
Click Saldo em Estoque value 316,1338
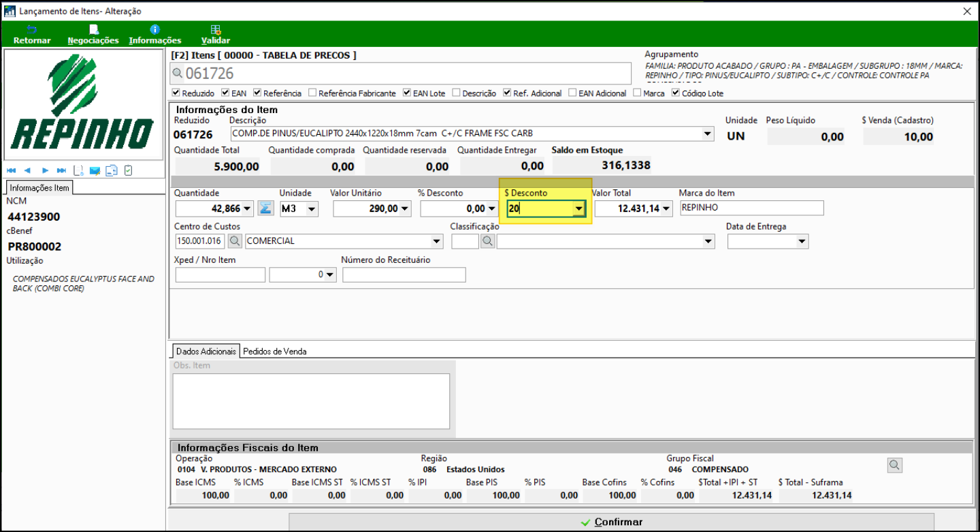coord(625,165)
